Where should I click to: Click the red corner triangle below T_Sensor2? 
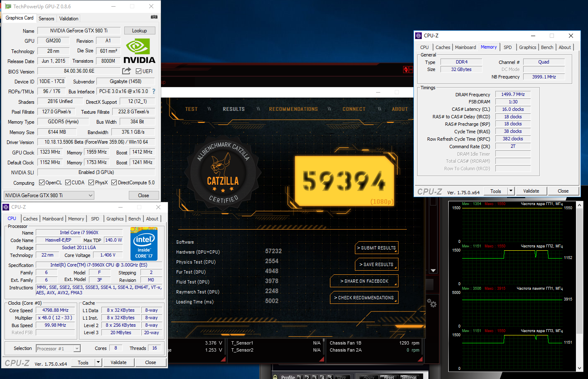point(322,360)
